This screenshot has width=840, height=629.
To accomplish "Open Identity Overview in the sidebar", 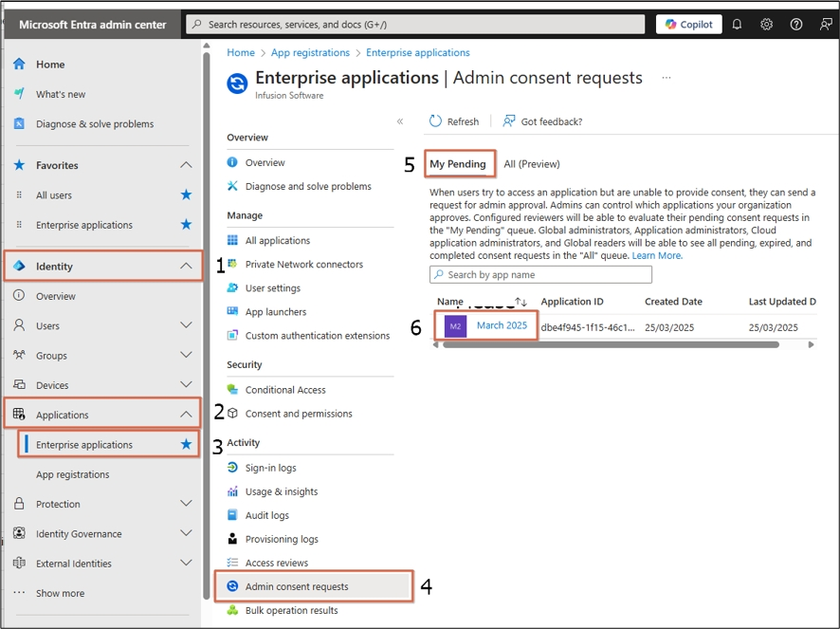I will tap(56, 296).
